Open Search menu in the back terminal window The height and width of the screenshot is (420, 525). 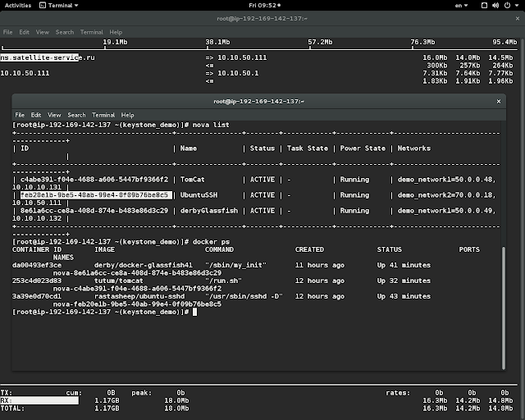tap(65, 32)
